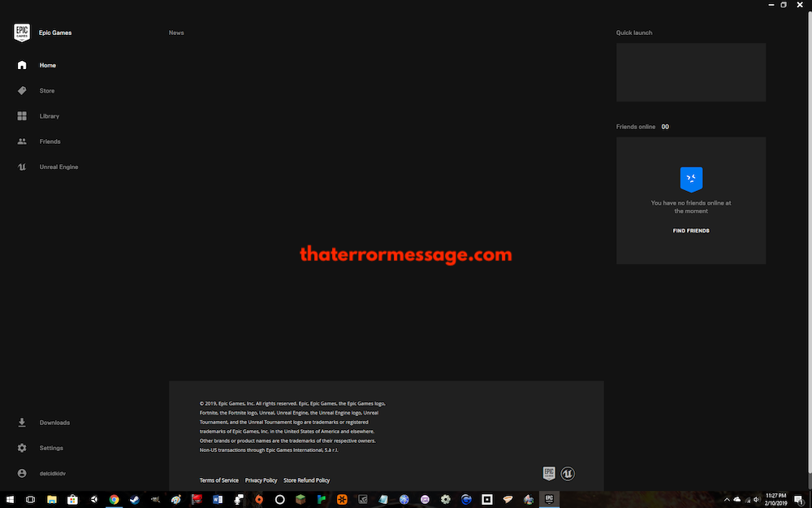Screen dimensions: 812x508
Task: Open the Windows Start menu
Action: click(x=10, y=500)
